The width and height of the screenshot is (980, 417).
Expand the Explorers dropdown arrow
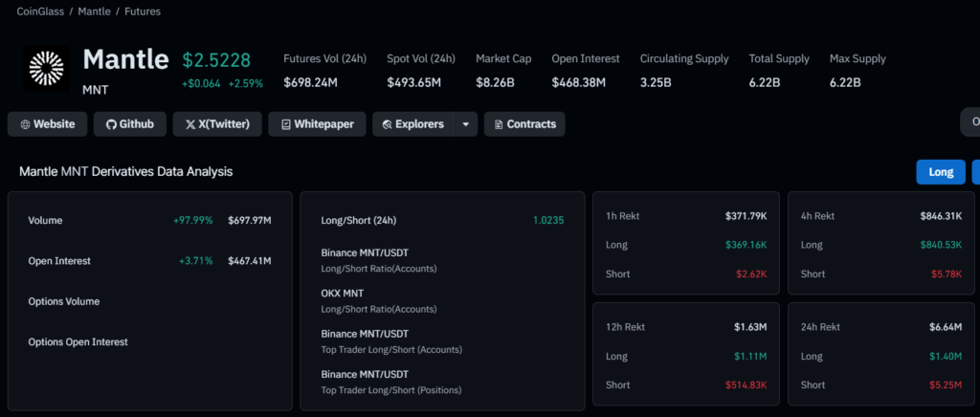click(466, 124)
